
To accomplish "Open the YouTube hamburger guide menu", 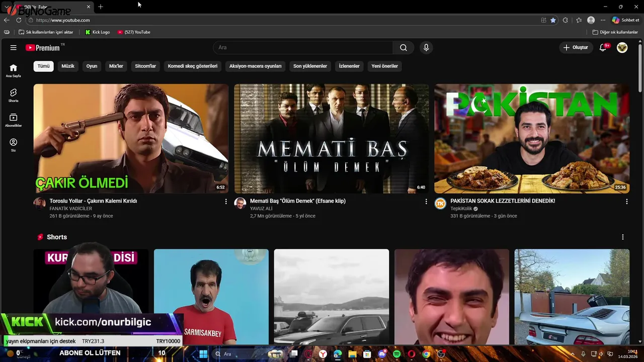I will coord(14,48).
